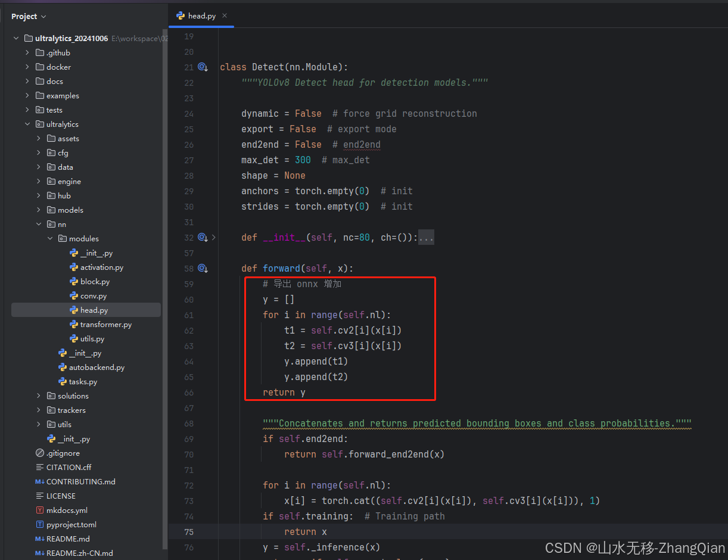728x560 pixels.
Task: Click the override gutter icon at line 21
Action: [x=203, y=67]
